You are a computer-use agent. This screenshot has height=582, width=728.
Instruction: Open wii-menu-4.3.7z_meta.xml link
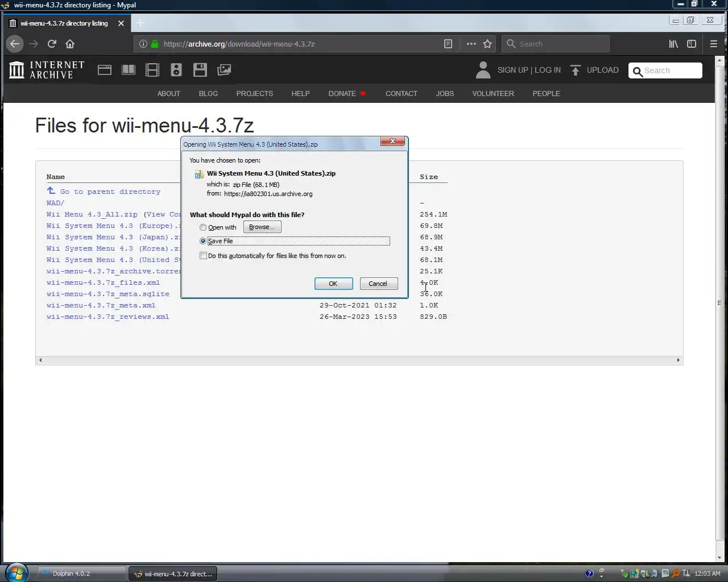101,305
